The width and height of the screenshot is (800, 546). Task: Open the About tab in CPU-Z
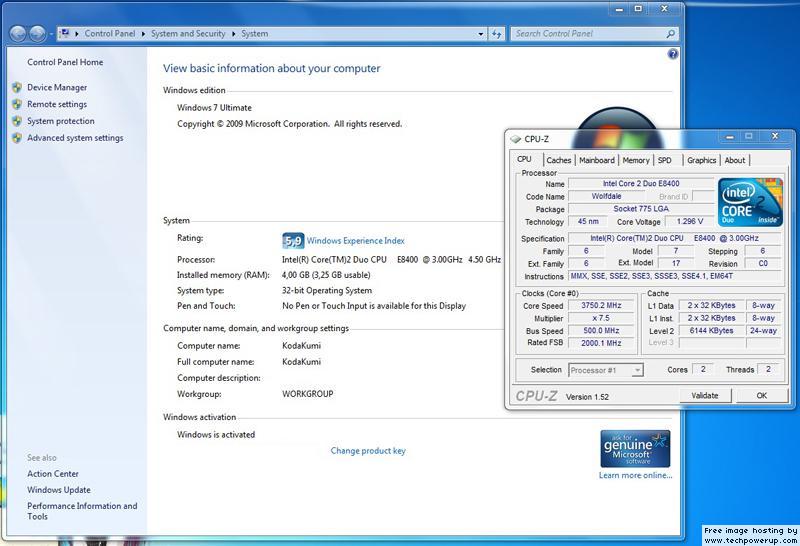pos(735,160)
